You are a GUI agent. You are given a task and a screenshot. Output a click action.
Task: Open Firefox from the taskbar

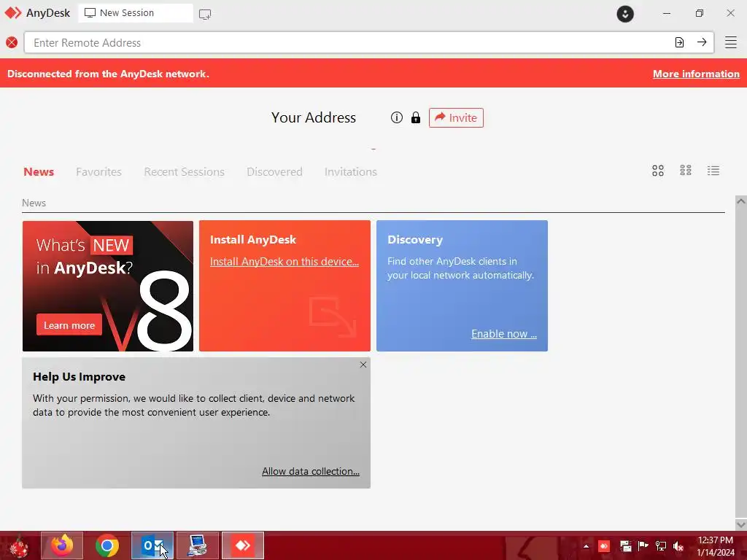click(x=62, y=545)
